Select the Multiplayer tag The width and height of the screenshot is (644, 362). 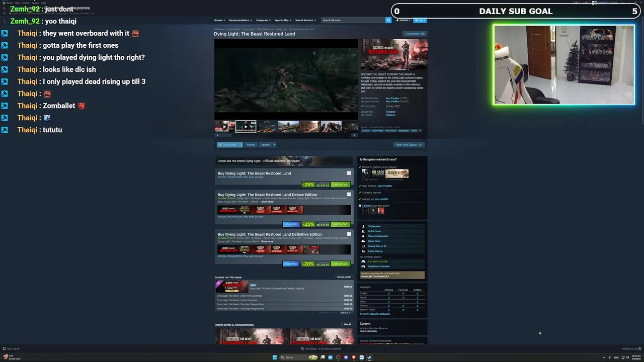(x=404, y=131)
